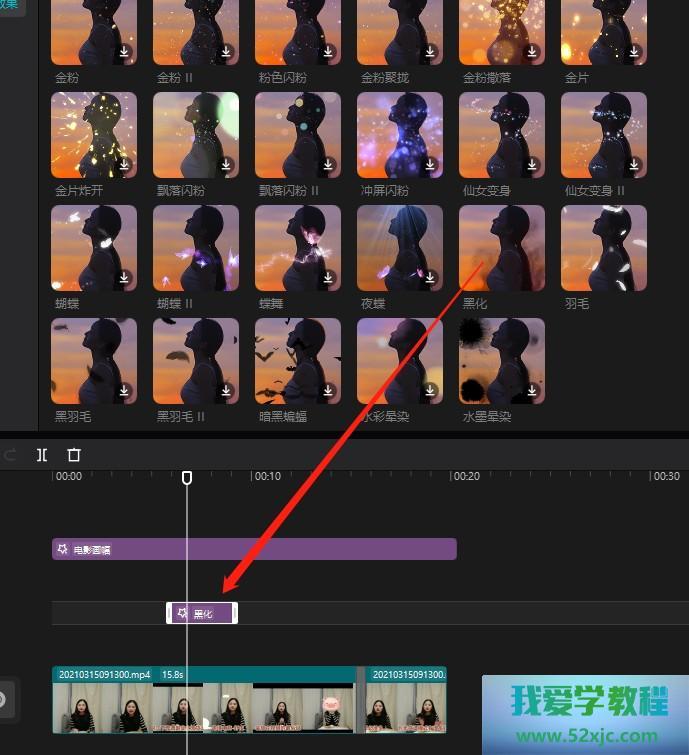Select the 黑羽毛 II effect thumbnail

(196, 360)
